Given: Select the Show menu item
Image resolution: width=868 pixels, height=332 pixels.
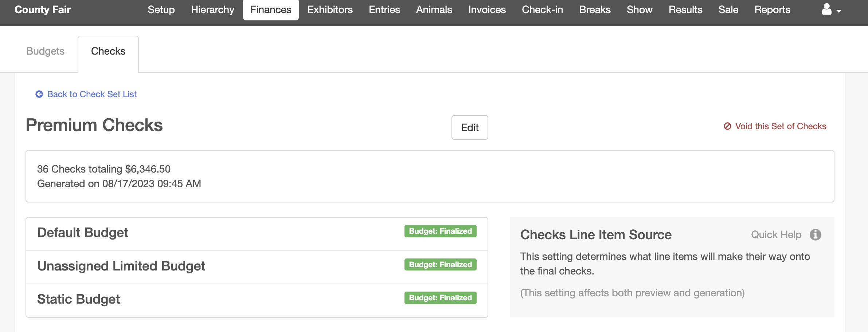Looking at the screenshot, I should [640, 10].
